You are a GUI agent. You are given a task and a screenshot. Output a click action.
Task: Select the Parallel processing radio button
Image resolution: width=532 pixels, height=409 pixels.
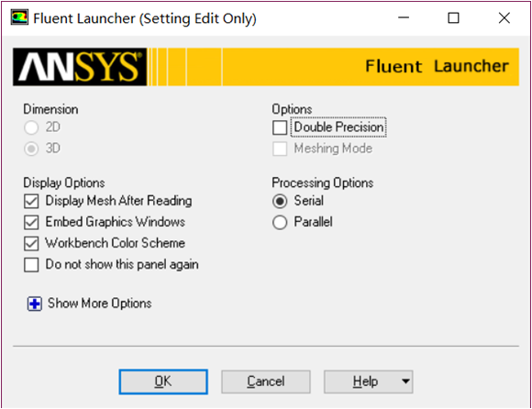click(x=280, y=223)
